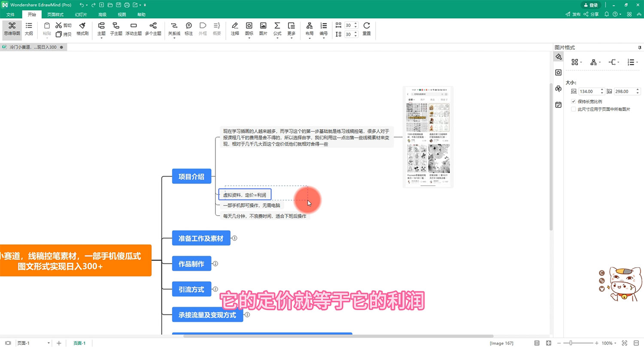The height and width of the screenshot is (347, 644).
Task: Switch to the 页面样式 ribbon tab
Action: [x=55, y=14]
